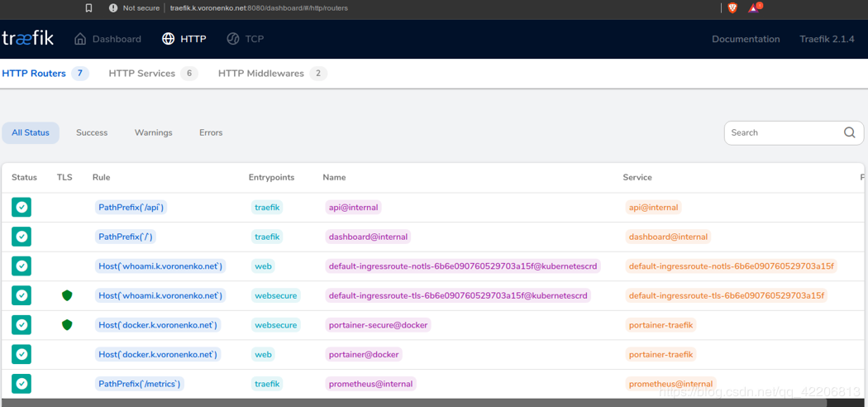Screen dimensions: 868x407
Task: Show only Errors routers
Action: 211,132
